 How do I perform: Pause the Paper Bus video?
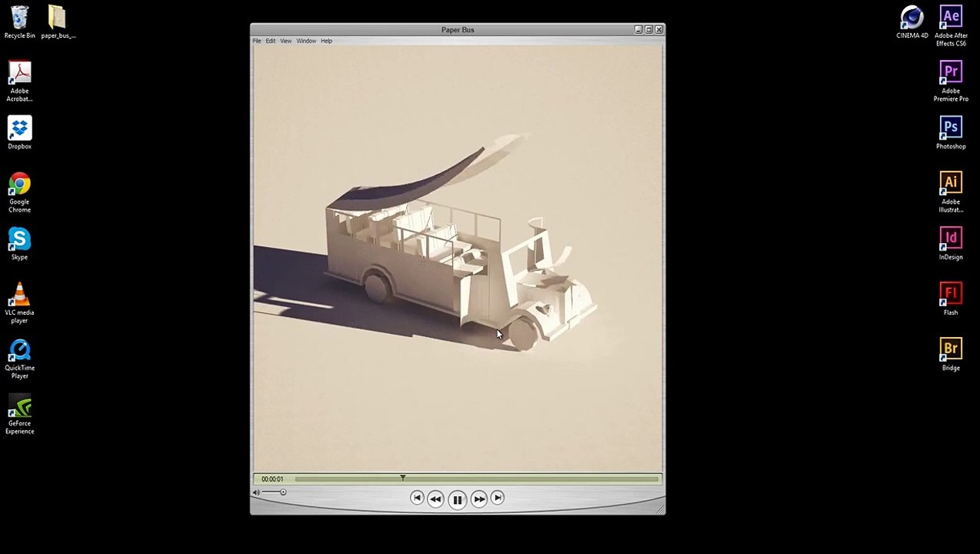(457, 499)
